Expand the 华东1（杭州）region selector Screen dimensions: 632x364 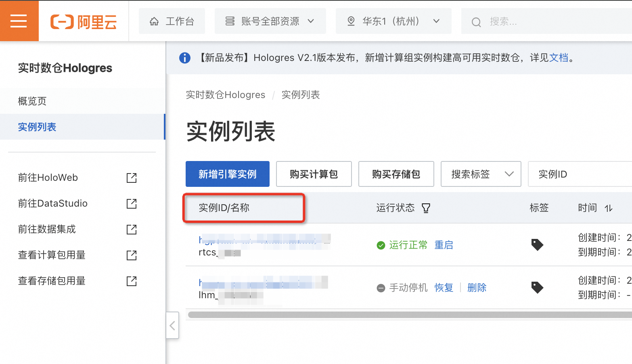[x=393, y=21]
